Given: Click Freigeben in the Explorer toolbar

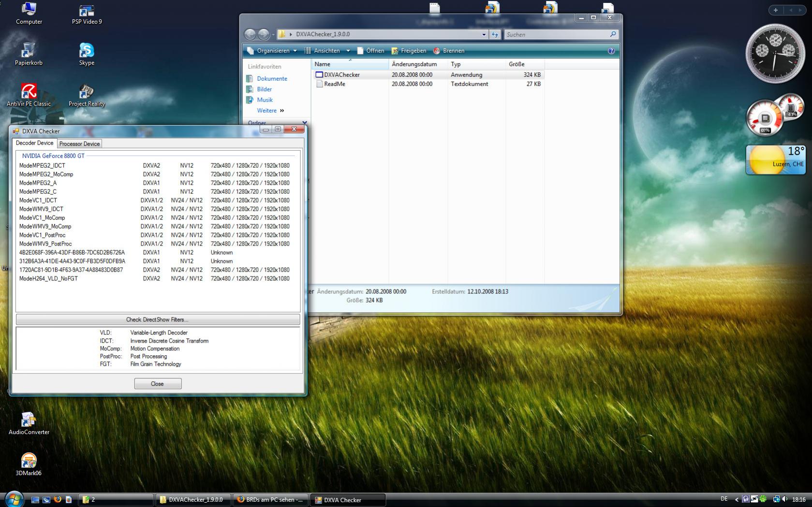Looking at the screenshot, I should 409,51.
